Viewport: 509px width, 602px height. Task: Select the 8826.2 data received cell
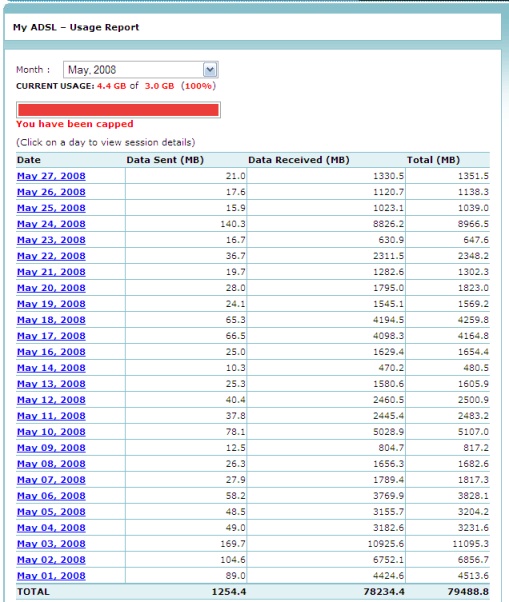coord(388,224)
